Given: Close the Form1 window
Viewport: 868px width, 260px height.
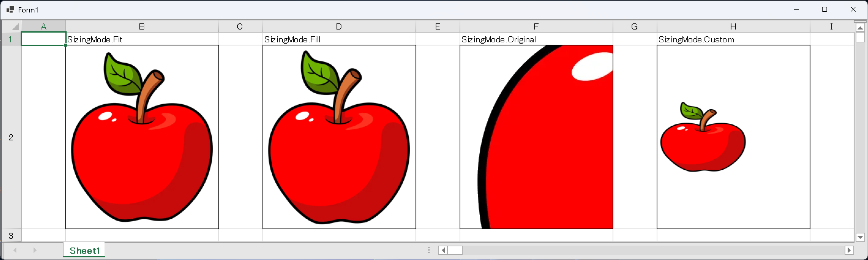Looking at the screenshot, I should pos(853,10).
